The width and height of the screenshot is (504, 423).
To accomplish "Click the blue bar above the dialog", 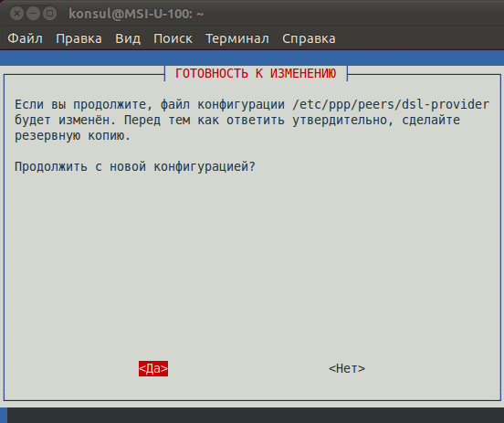I will [252, 58].
